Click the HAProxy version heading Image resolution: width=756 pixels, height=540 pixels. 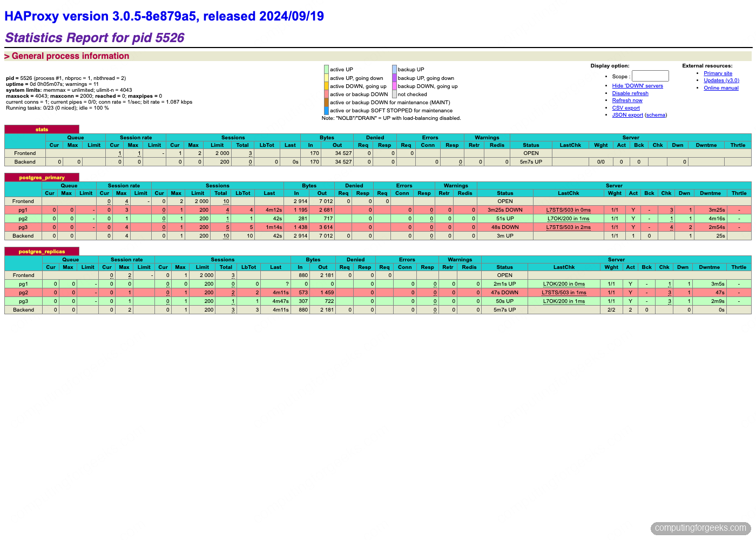pyautogui.click(x=164, y=16)
